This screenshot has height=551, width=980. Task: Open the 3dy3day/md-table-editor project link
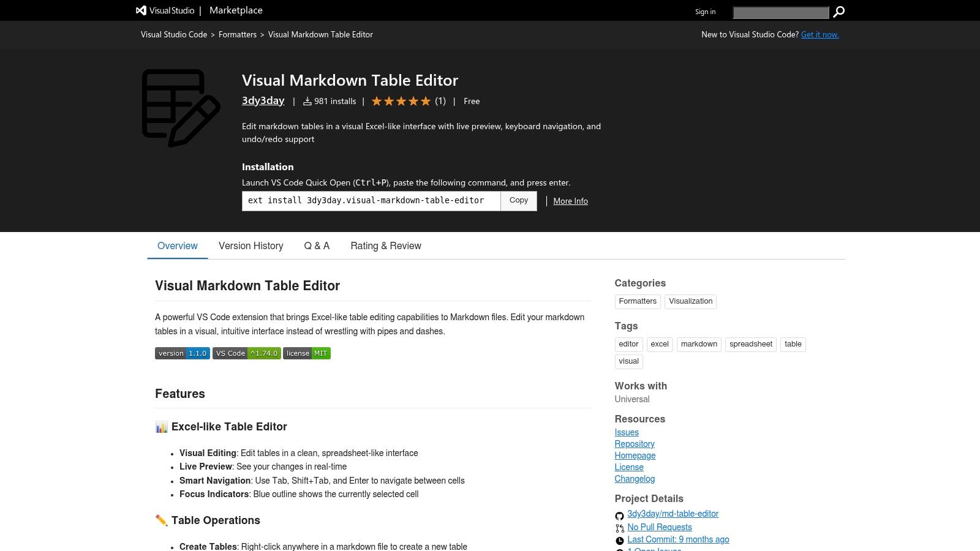(x=673, y=514)
